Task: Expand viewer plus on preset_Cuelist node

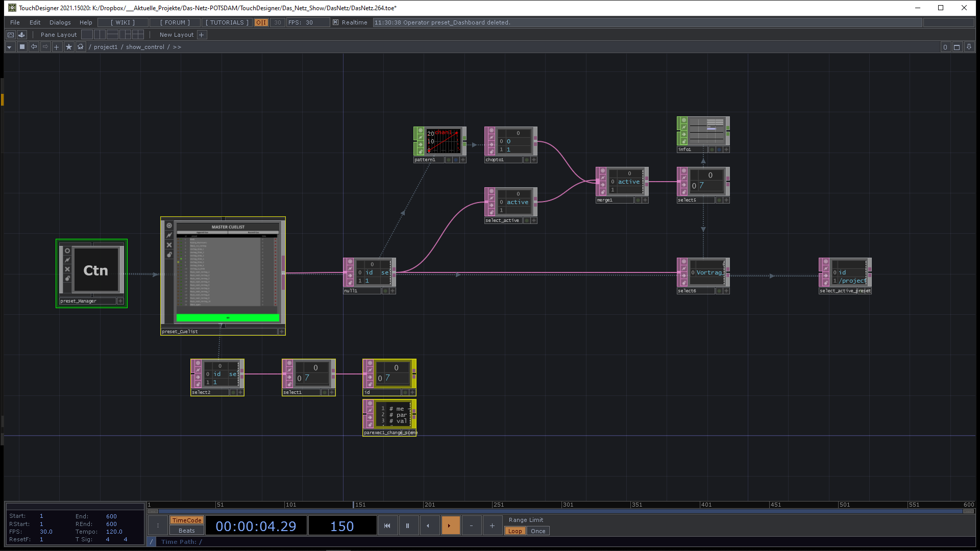Action: 281,332
